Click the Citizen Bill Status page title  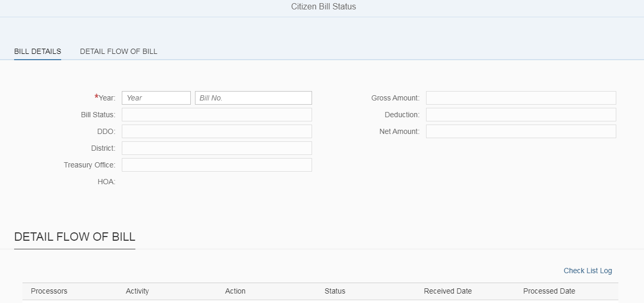324,7
